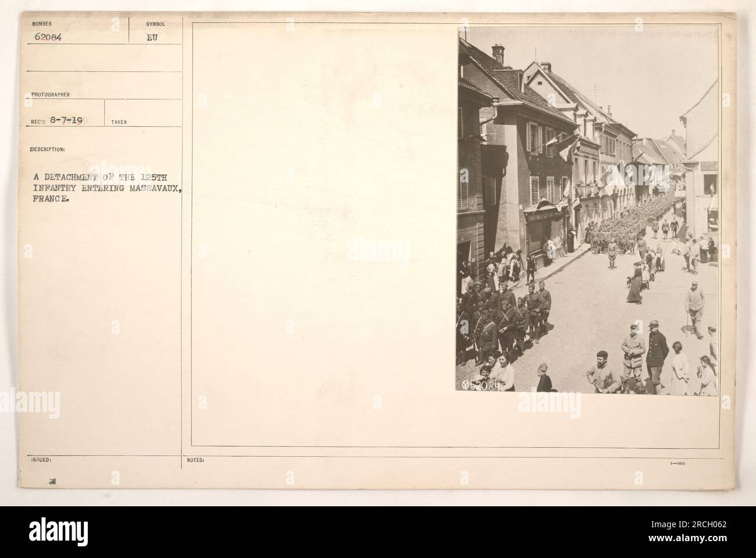Click the NOTES label
756x558 pixels.
[196, 459]
